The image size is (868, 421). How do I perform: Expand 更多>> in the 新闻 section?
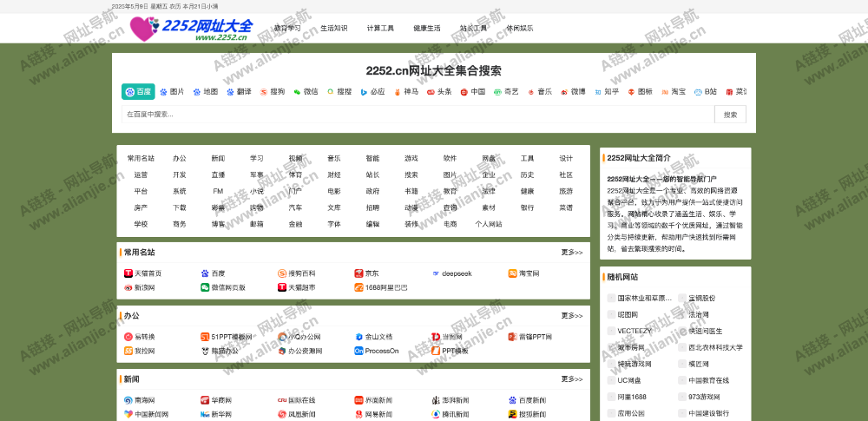[x=572, y=379]
